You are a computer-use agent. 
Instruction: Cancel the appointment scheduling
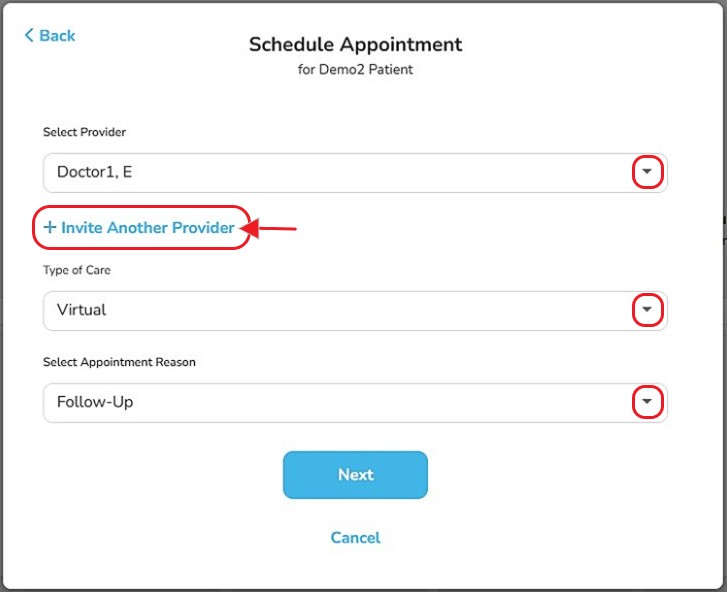click(355, 538)
